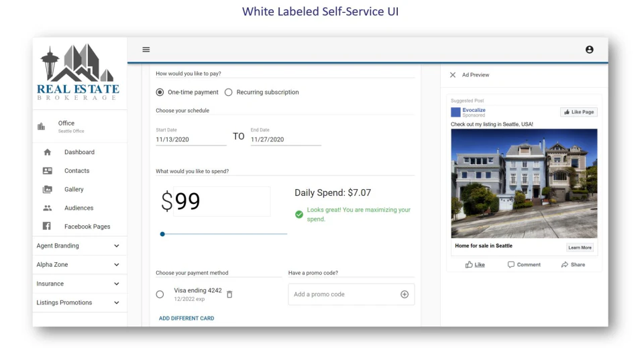Click the Share arrow on ad preview
Image resolution: width=644 pixels, height=348 pixels.
565,265
